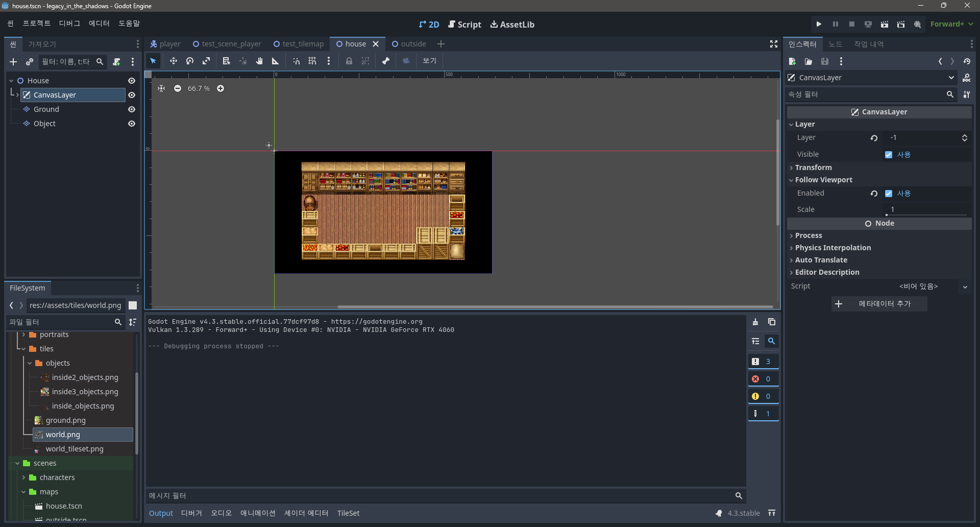Toggle standard messages filter showing 3
The width and height of the screenshot is (980, 527).
(763, 362)
